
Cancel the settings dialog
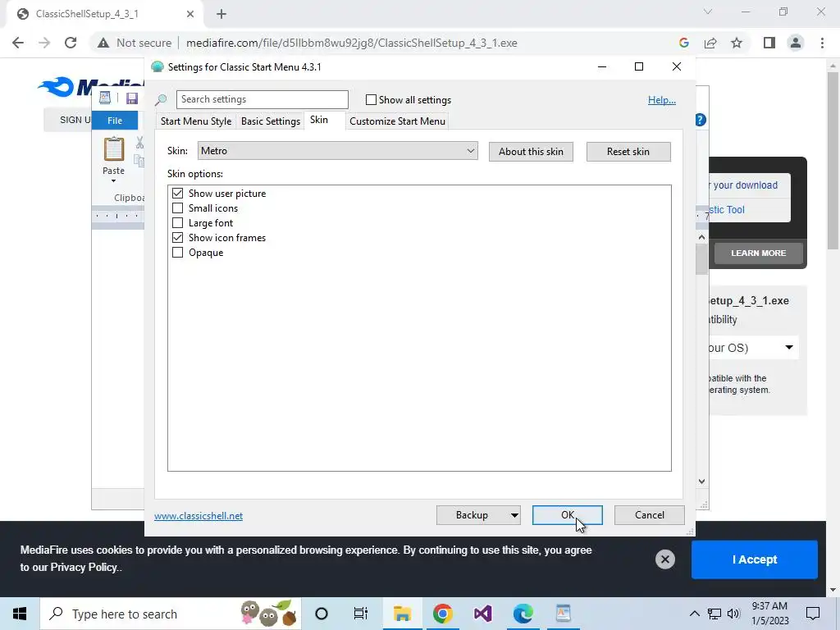(x=650, y=515)
